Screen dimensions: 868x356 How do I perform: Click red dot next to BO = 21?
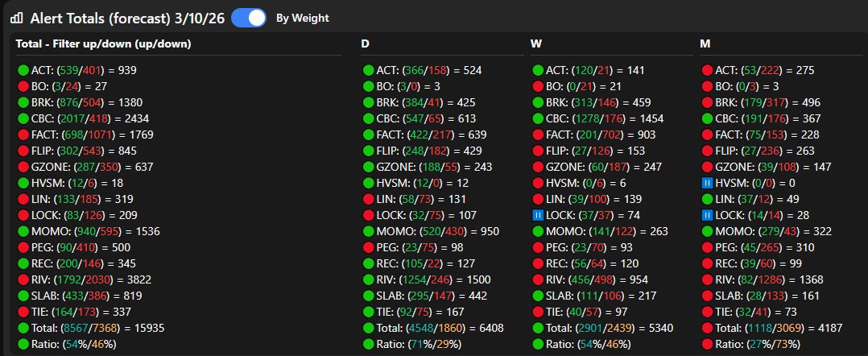point(538,86)
